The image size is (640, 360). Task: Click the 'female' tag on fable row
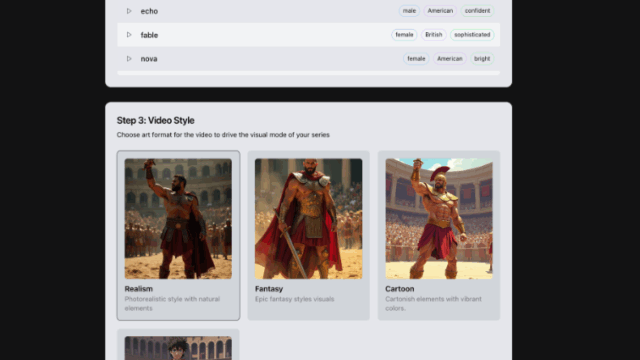[404, 35]
